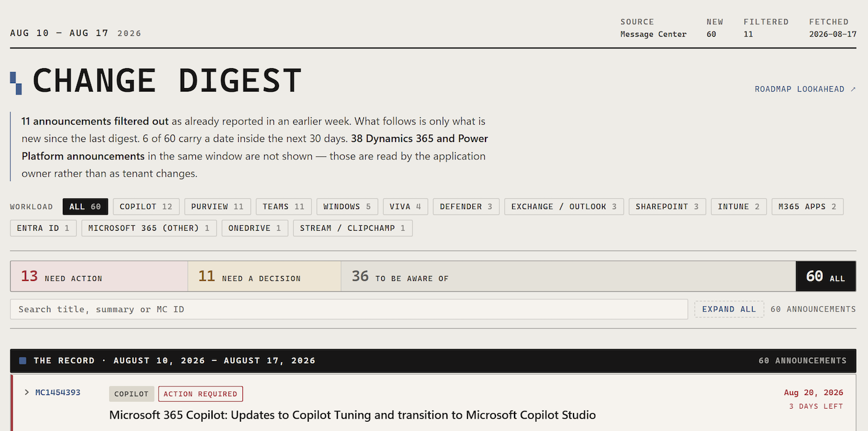The image size is (868, 431).
Task: Click the blue square icon beside The Record
Action: pos(23,360)
